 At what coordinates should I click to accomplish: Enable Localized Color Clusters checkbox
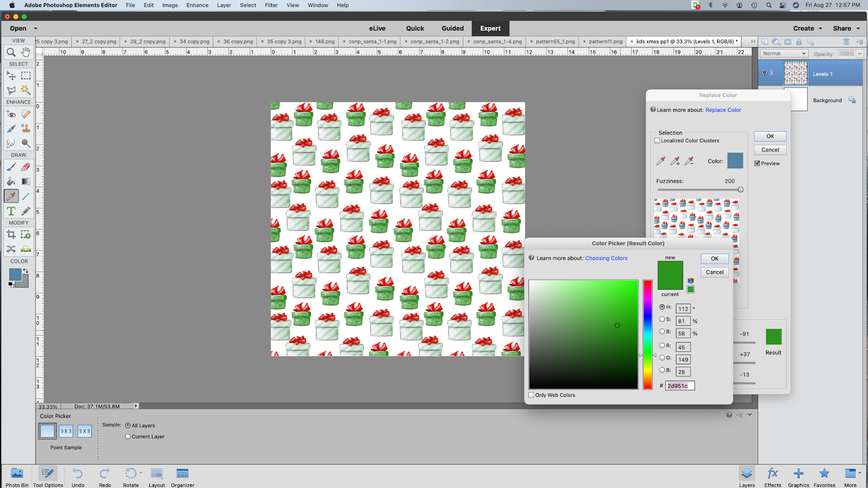click(x=657, y=140)
